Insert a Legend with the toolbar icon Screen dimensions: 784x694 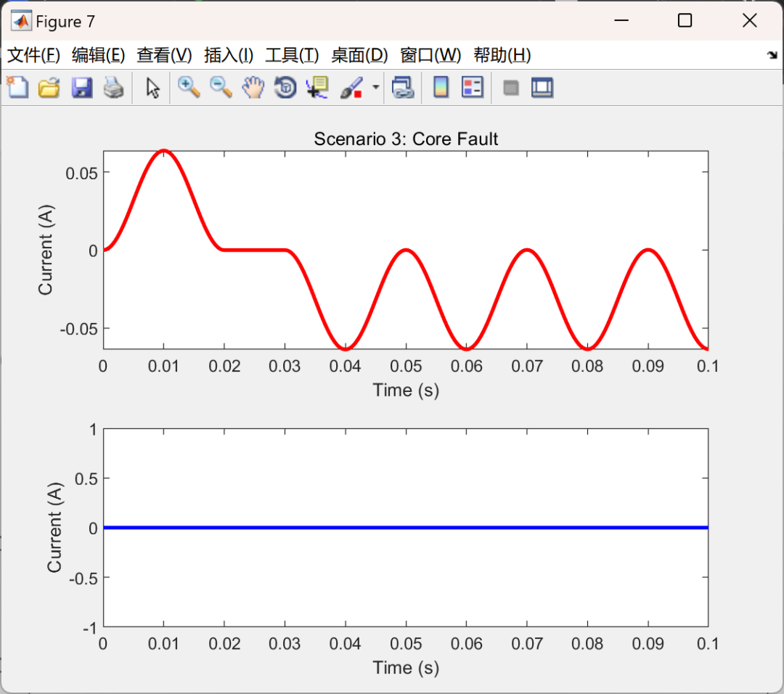473,88
